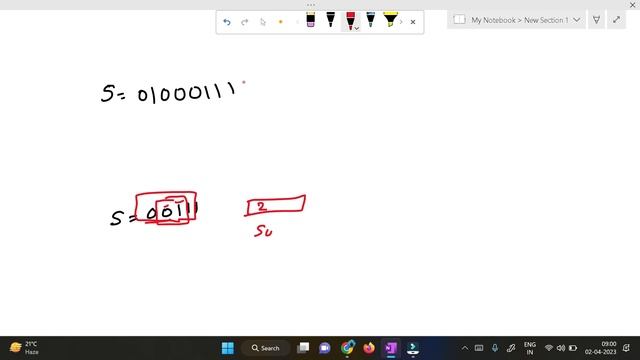Show hidden system tray icons
The width and height of the screenshot is (640, 360).
click(x=464, y=348)
